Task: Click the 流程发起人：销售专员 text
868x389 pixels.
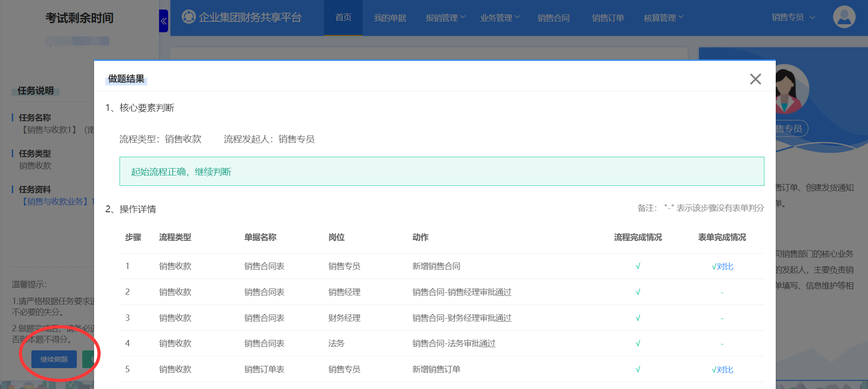Action: pos(269,139)
